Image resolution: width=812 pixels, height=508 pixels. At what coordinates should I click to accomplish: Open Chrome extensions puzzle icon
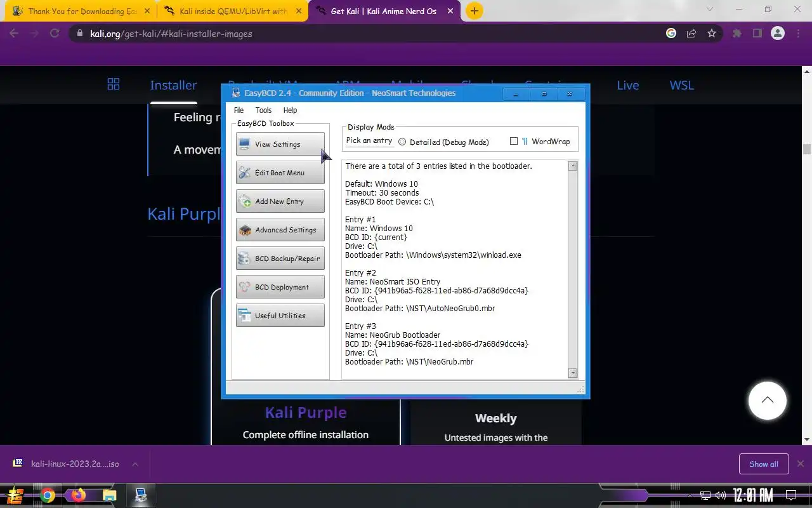pyautogui.click(x=737, y=34)
